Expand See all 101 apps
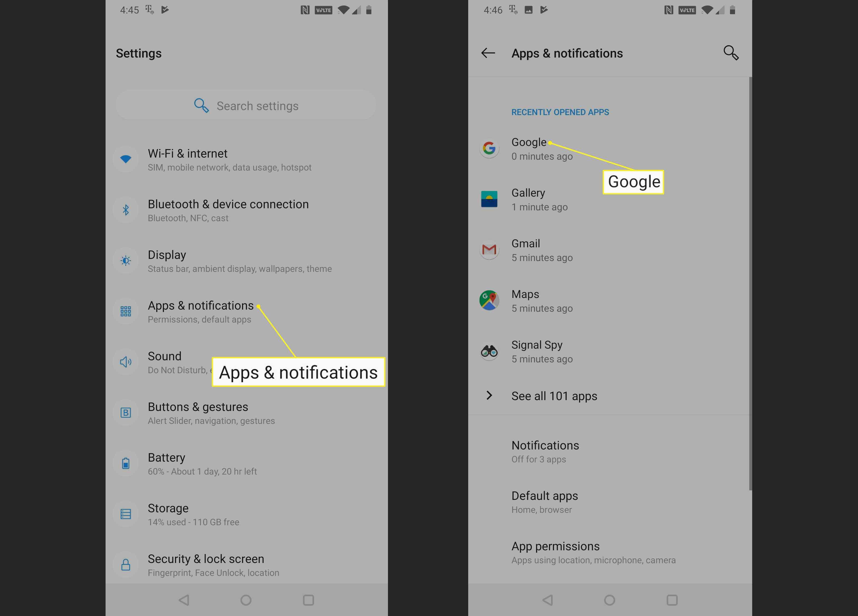The height and width of the screenshot is (616, 858). 555,396
